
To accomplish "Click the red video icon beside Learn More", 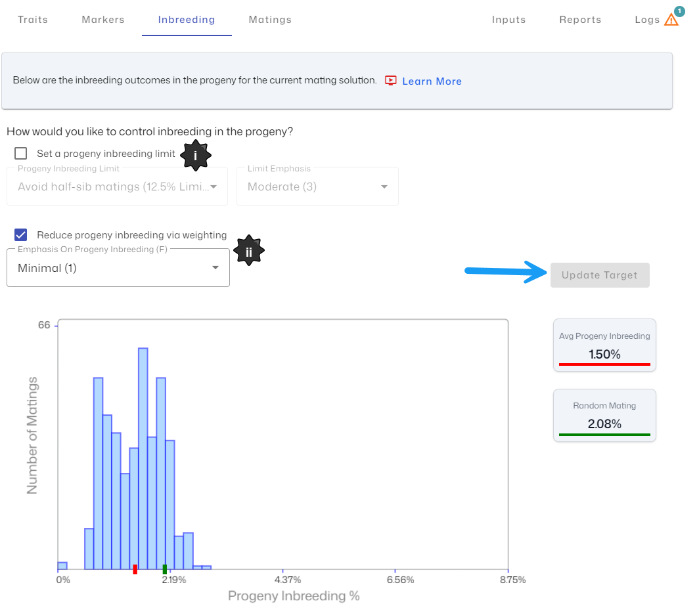I will pyautogui.click(x=391, y=80).
